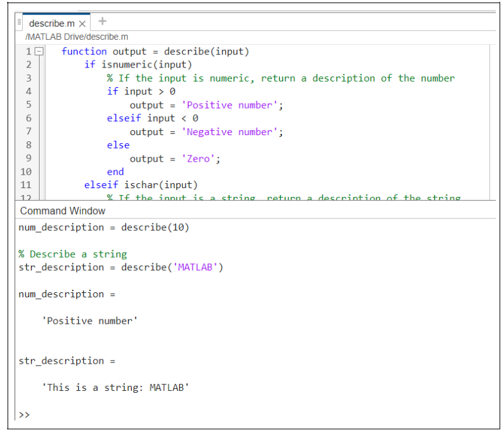Click the /MATLAB Drive/describe.m file path
The image size is (504, 435).
coord(76,37)
